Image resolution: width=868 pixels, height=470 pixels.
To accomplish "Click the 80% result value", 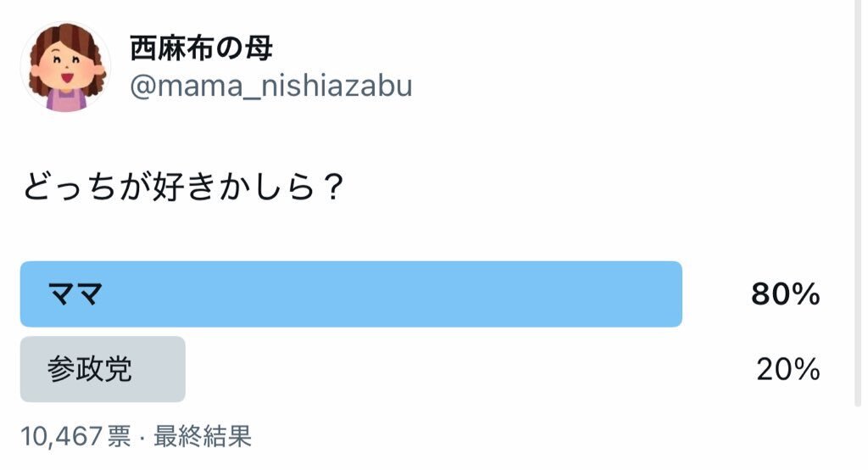I will pos(786,294).
